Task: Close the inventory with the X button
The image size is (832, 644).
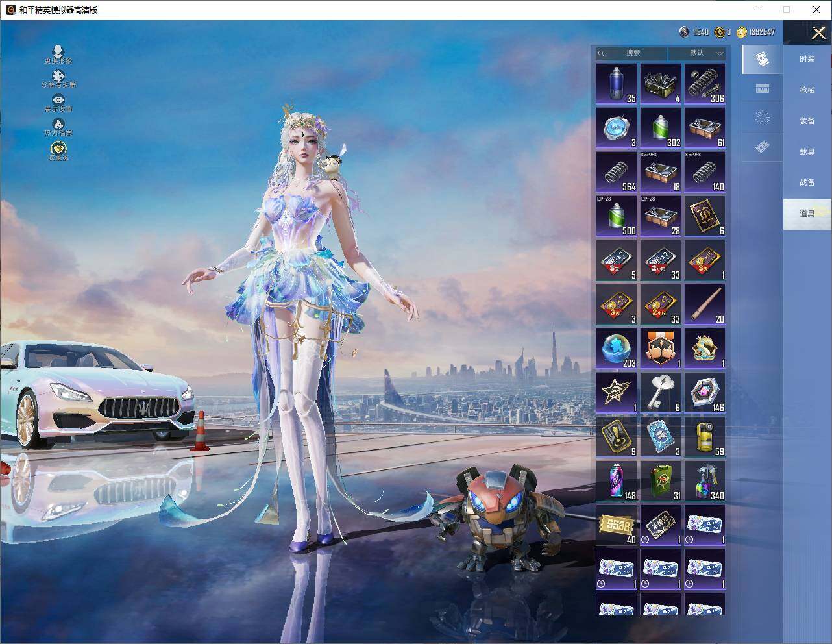Action: [818, 32]
